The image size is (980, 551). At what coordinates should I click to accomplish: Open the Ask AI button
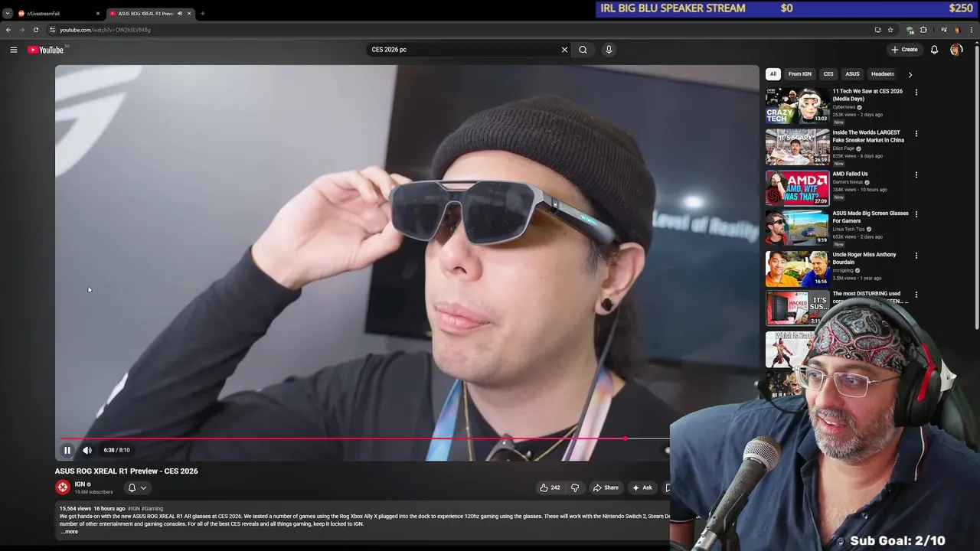(642, 487)
